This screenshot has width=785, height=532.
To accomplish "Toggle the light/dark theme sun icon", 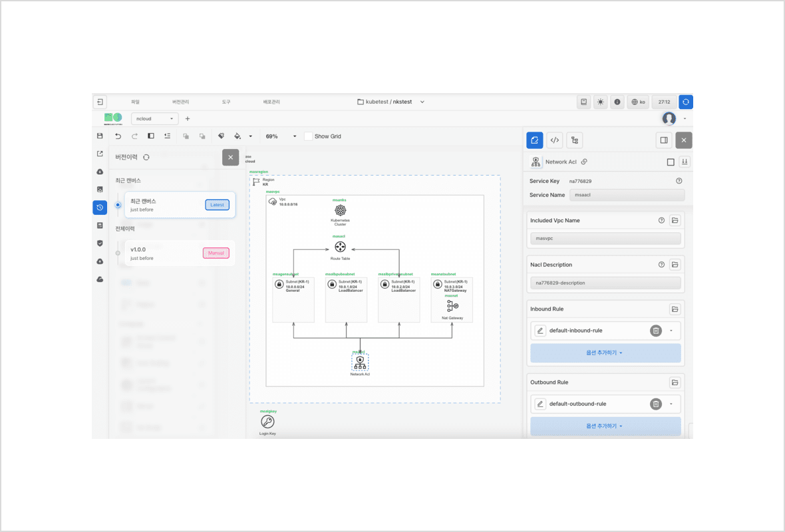I will [601, 102].
